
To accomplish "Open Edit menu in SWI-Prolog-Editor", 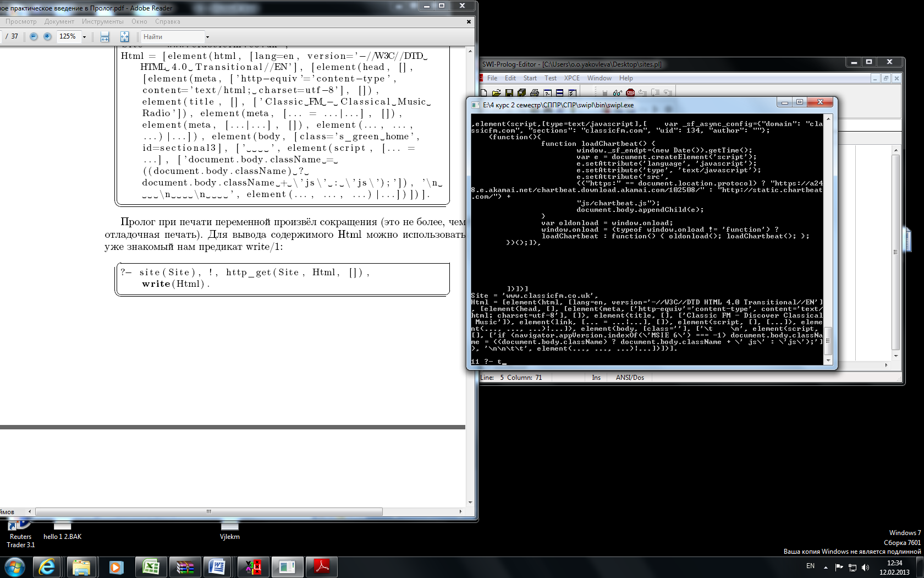I will coord(510,78).
